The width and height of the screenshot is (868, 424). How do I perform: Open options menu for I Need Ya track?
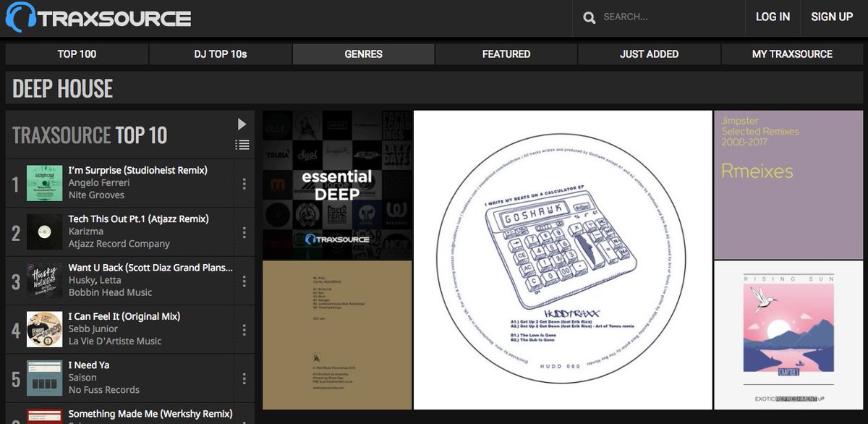click(244, 378)
